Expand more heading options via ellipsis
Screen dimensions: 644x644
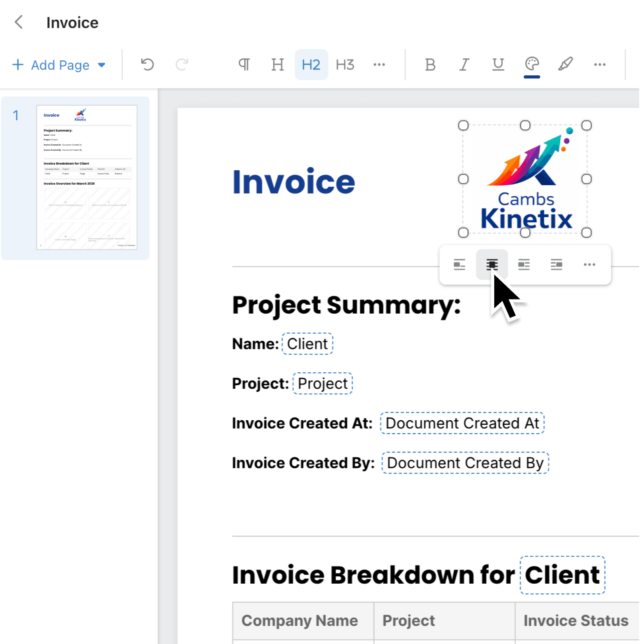point(379,64)
